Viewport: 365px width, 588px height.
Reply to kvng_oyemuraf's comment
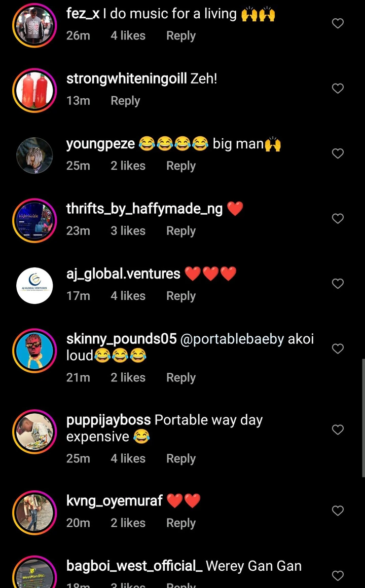tap(180, 523)
